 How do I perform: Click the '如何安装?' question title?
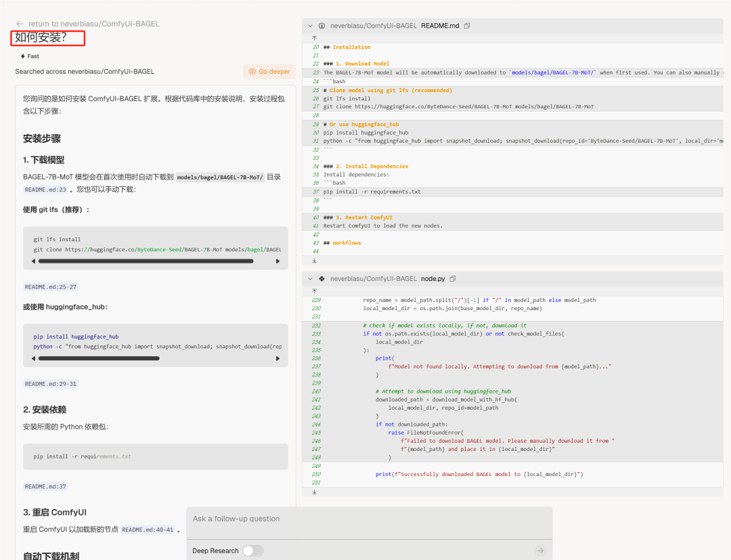pos(41,37)
